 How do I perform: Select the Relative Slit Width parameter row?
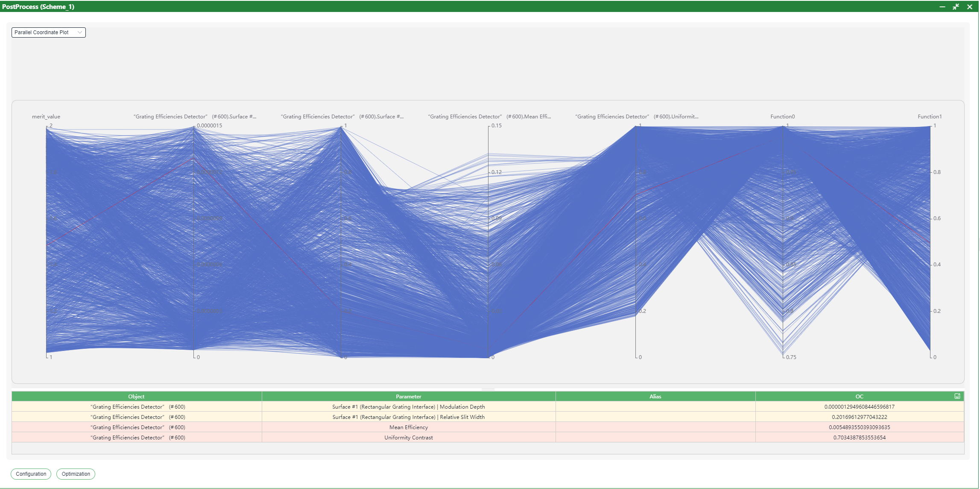[488, 417]
